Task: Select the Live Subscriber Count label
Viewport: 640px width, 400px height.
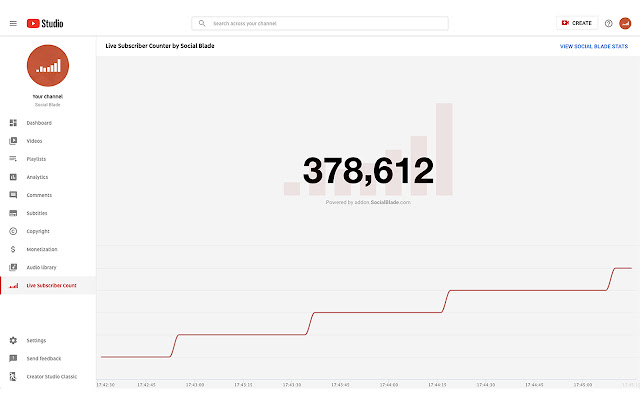Action: pos(51,285)
